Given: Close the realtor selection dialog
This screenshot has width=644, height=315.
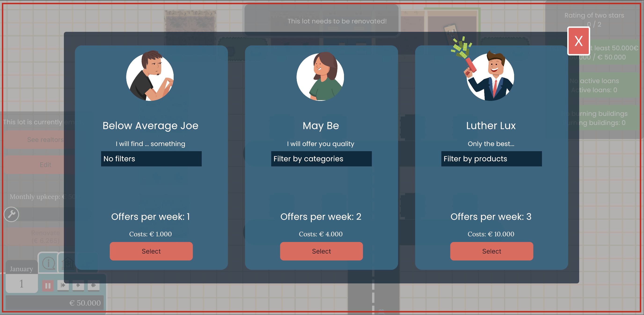Looking at the screenshot, I should 578,41.
